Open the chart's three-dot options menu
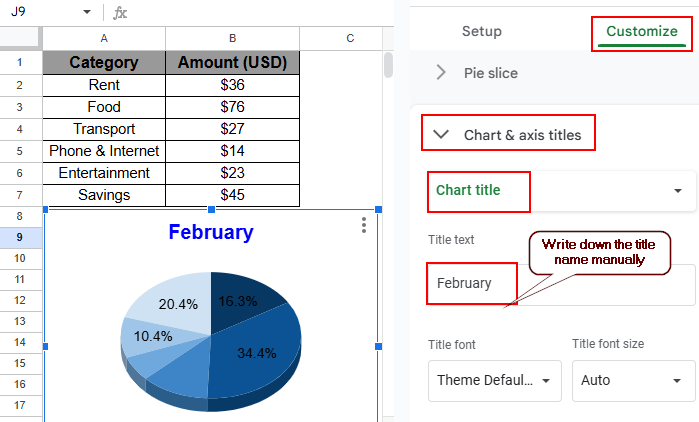Image resolution: width=699 pixels, height=422 pixels. [x=364, y=226]
